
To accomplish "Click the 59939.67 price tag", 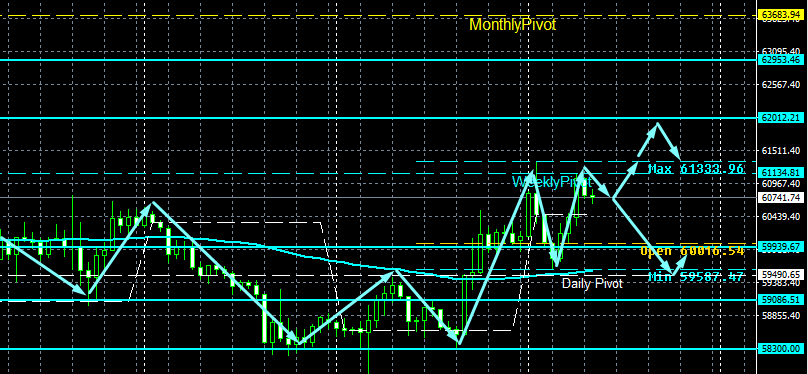I will click(x=781, y=247).
